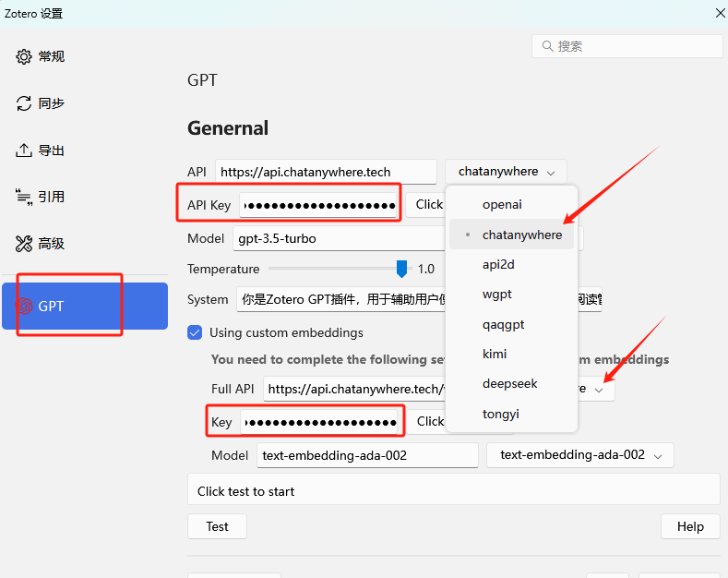Choose deepseek in the provider list
This screenshot has width=728, height=578.
coord(509,383)
